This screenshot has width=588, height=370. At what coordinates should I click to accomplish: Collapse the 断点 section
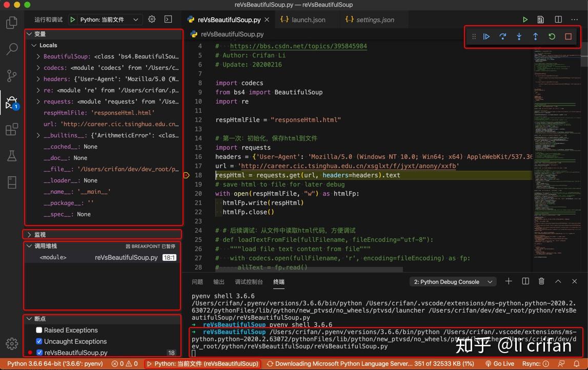pos(29,319)
